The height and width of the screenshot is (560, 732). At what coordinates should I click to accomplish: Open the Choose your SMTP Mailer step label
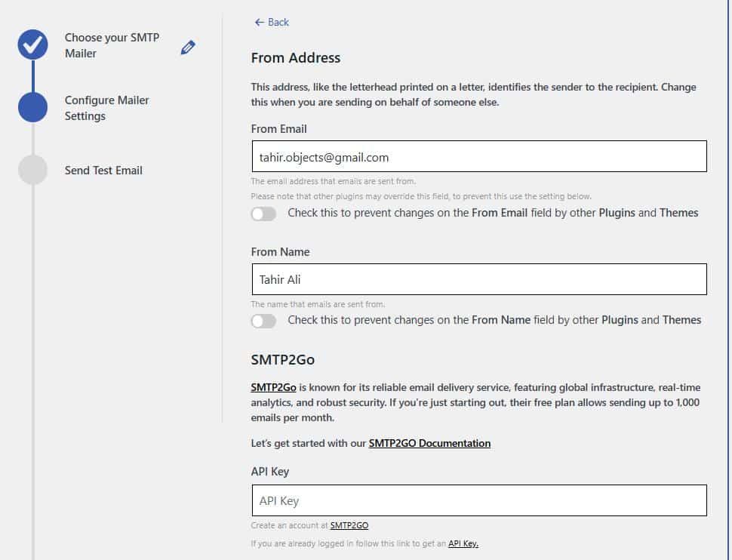point(112,45)
